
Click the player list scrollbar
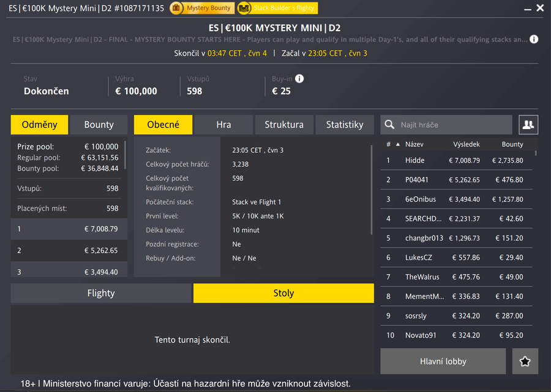pyautogui.click(x=536, y=153)
